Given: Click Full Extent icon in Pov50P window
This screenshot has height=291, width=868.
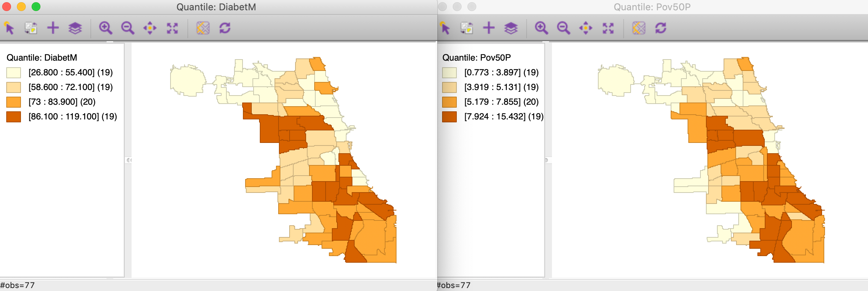Looking at the screenshot, I should (608, 28).
